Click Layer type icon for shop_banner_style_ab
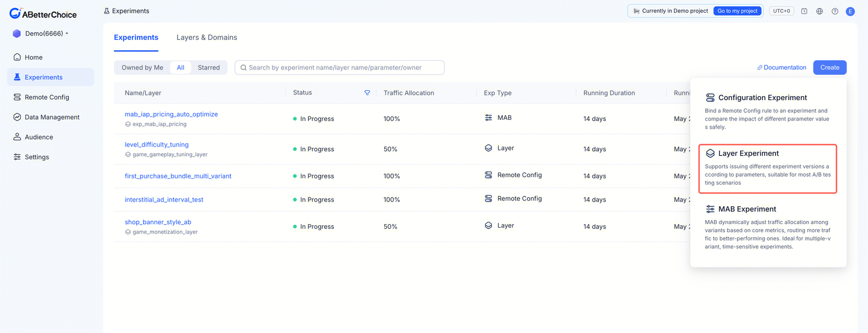 pyautogui.click(x=488, y=226)
